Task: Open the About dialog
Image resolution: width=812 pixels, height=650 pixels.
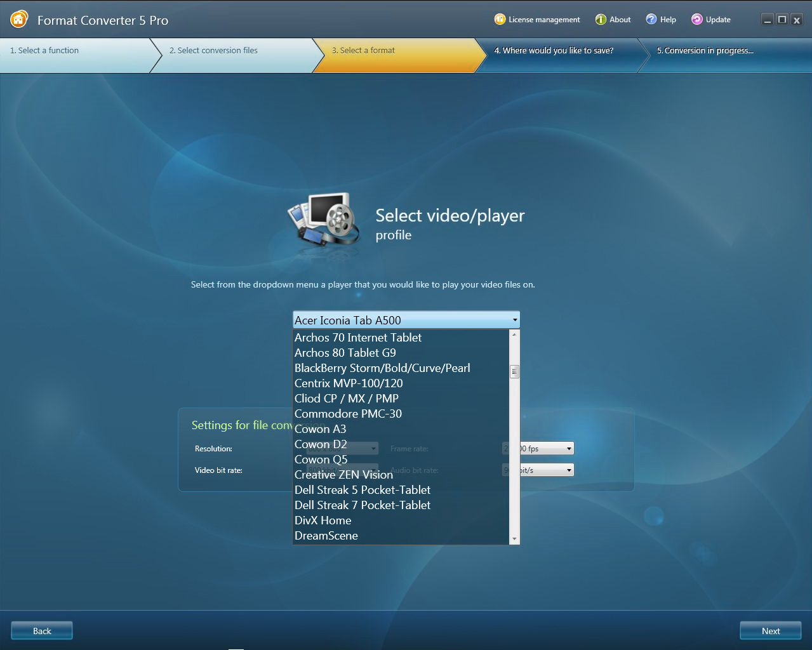Action: point(613,20)
